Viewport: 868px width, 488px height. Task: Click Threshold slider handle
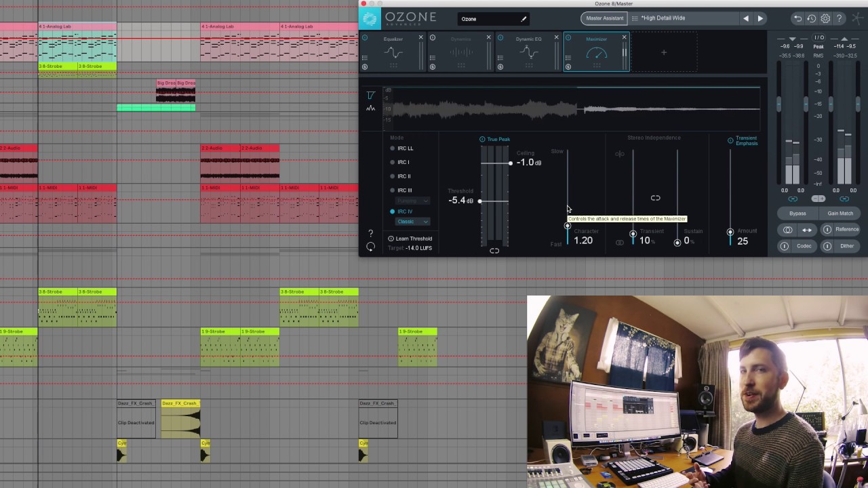click(x=480, y=201)
